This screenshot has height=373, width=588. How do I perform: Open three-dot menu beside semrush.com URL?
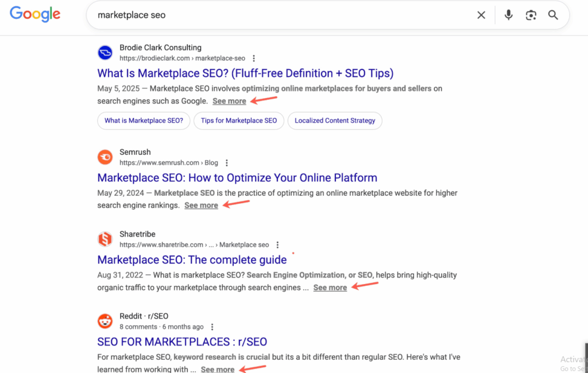pos(226,163)
